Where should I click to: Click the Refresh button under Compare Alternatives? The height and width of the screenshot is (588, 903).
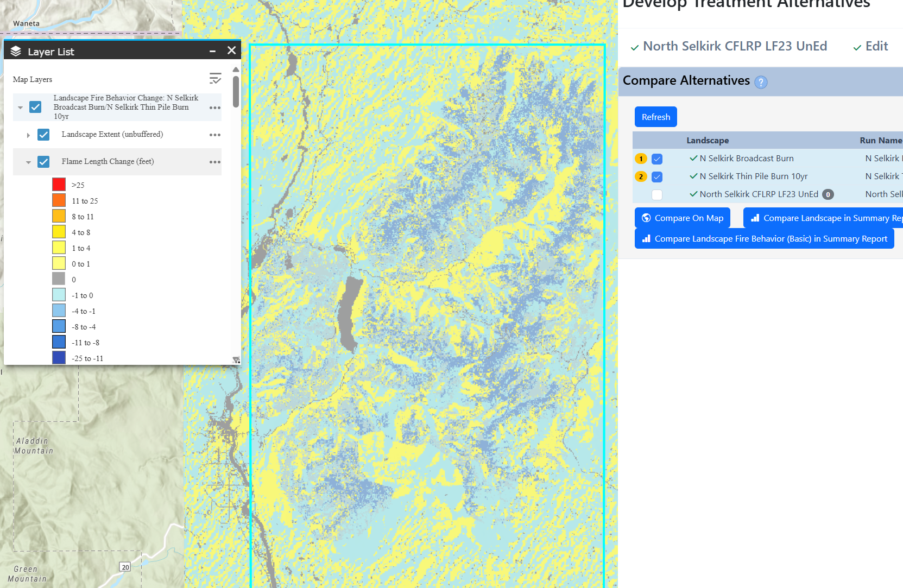(655, 117)
